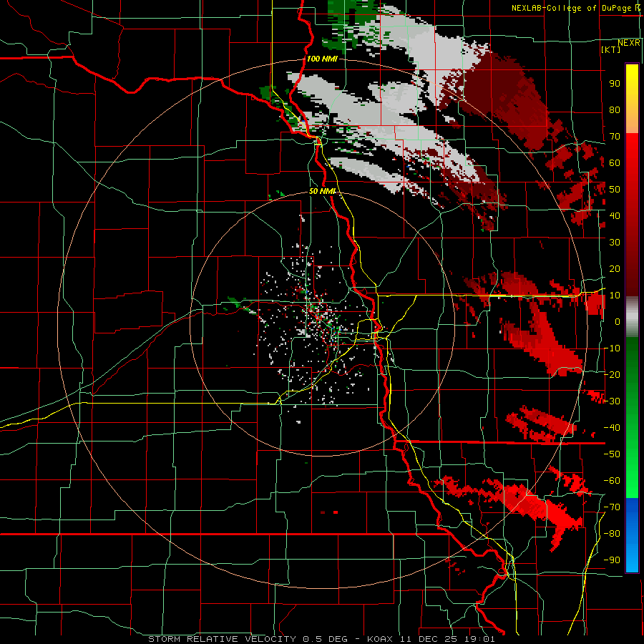Image resolution: width=644 pixels, height=644 pixels.
Task: Click the "-70" scale value
Action: tap(612, 507)
